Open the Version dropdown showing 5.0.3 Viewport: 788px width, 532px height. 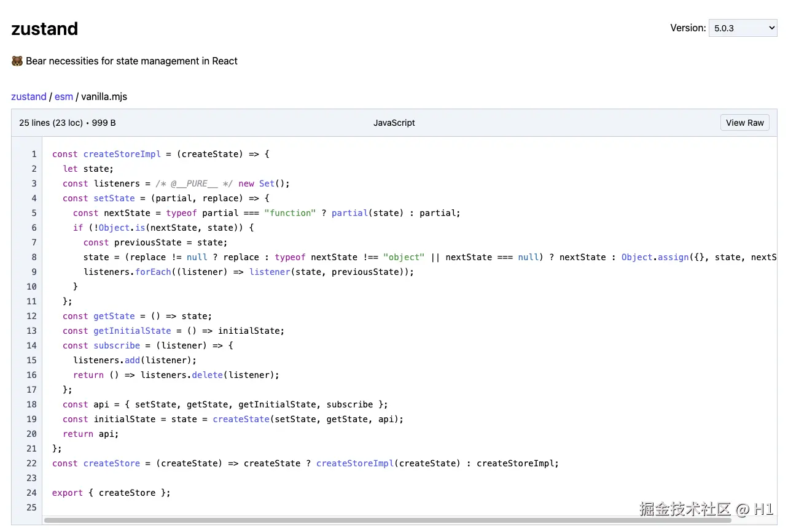pos(743,28)
